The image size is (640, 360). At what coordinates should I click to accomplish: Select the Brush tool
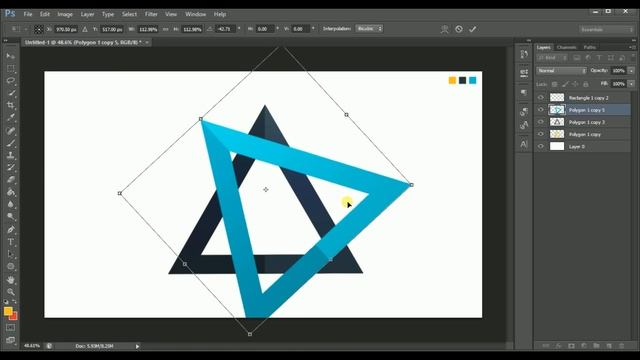[x=11, y=143]
